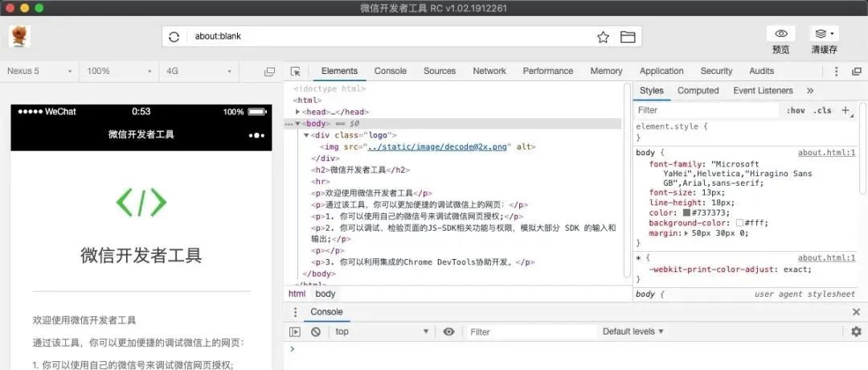The height and width of the screenshot is (370, 868).
Task: Click the reload icon in address bar
Action: [x=174, y=37]
